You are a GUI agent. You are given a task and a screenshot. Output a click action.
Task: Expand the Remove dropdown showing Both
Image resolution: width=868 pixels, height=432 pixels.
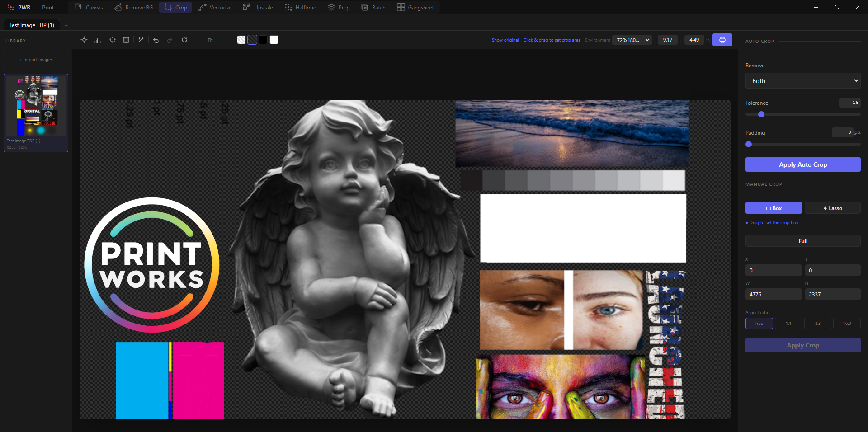coord(803,81)
